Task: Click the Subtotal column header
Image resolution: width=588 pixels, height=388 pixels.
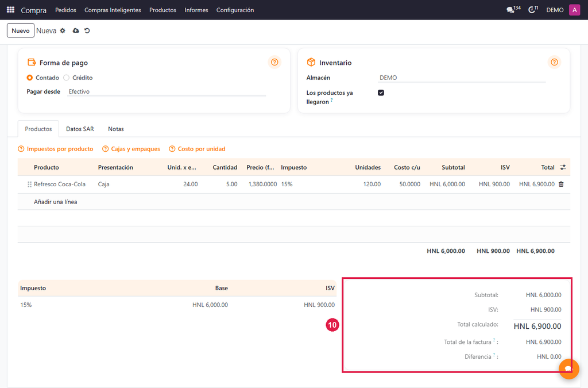Action: click(x=453, y=167)
